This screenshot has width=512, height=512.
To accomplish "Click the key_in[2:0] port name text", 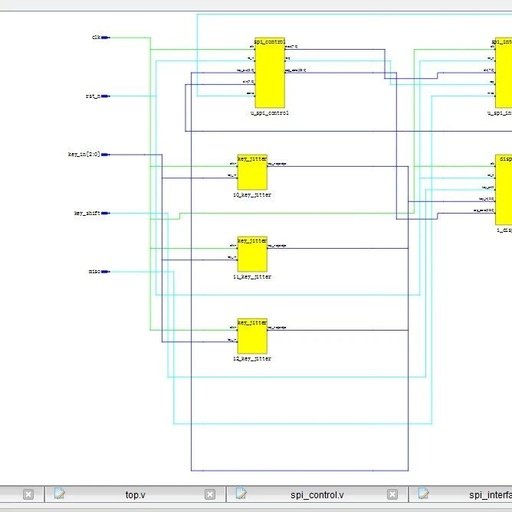I will [x=84, y=154].
